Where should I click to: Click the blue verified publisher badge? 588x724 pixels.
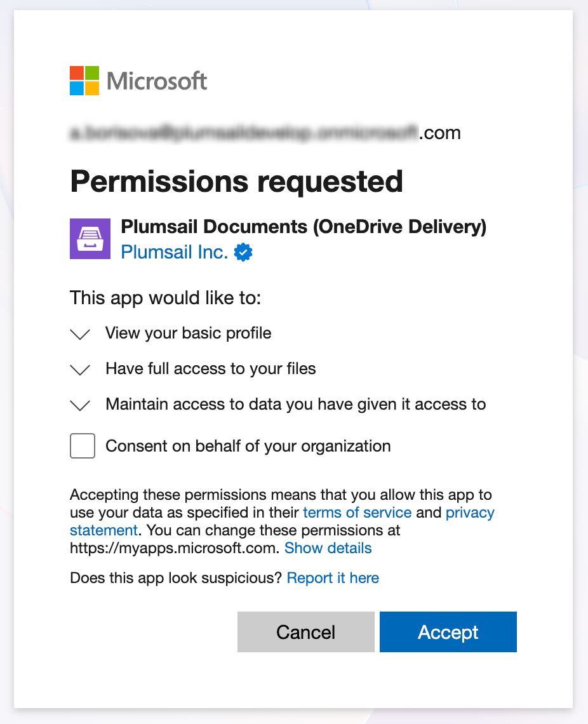(x=243, y=252)
